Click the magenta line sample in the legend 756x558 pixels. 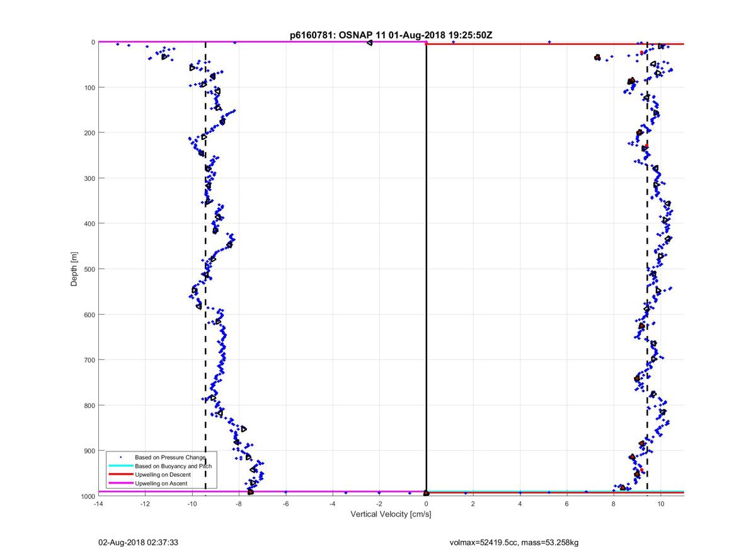coord(120,483)
